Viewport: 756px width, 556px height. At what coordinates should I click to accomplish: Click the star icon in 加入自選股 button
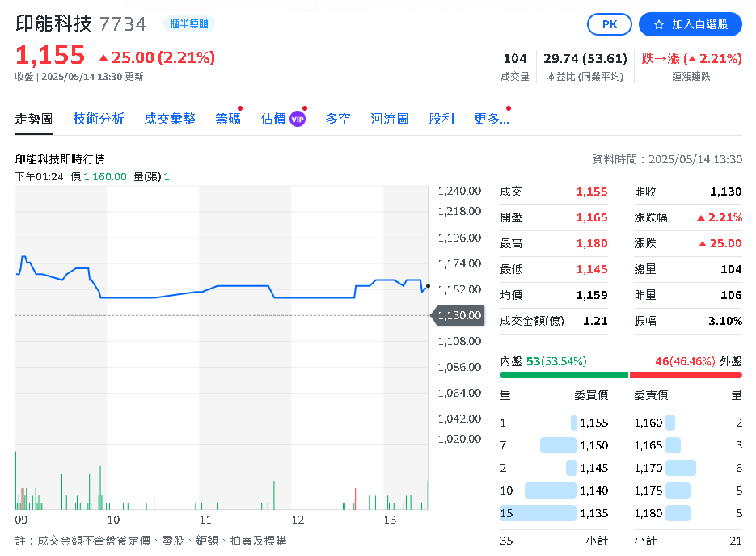659,24
